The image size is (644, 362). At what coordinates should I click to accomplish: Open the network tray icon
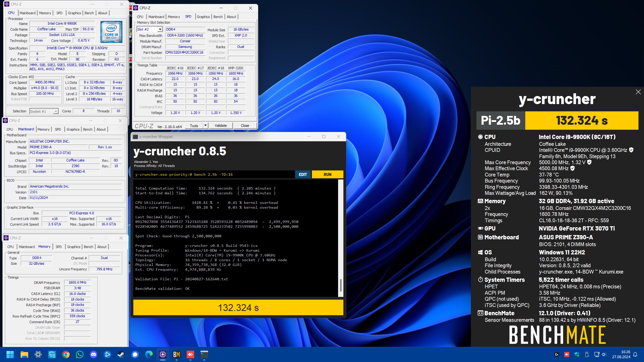pyautogui.click(x=597, y=354)
